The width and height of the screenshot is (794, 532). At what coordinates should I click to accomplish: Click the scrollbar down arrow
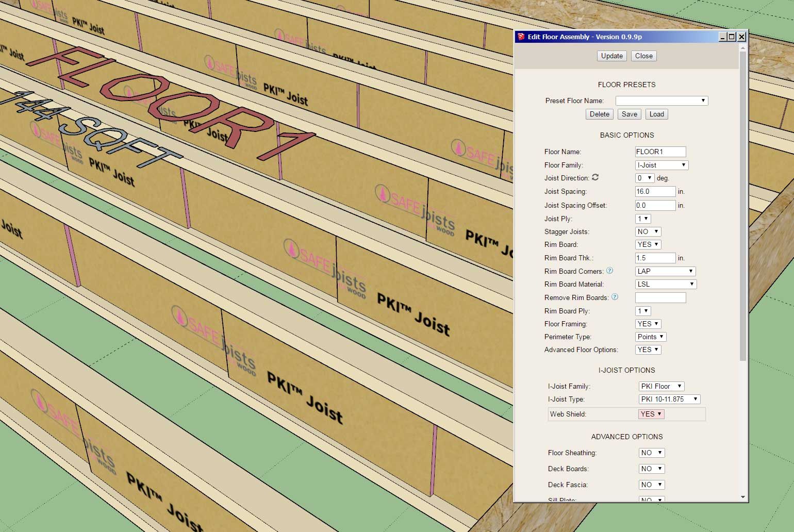tap(742, 497)
